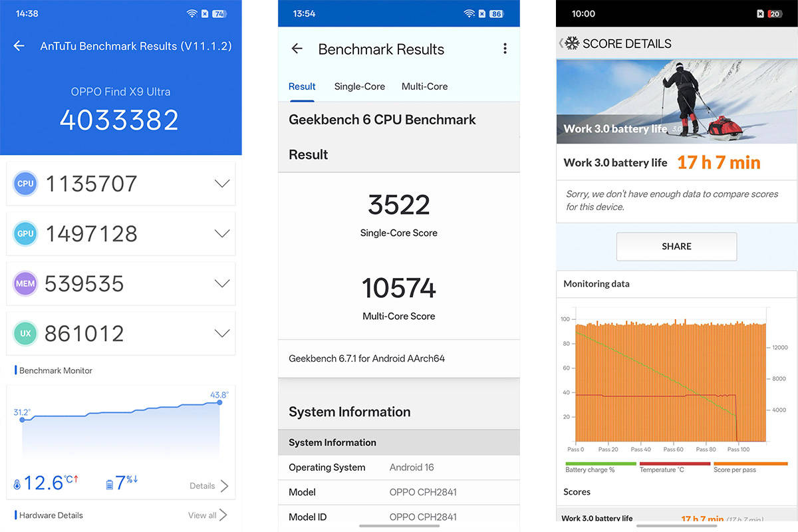Go back from Geekbench Benchmark Results
The height and width of the screenshot is (532, 798).
(x=297, y=49)
